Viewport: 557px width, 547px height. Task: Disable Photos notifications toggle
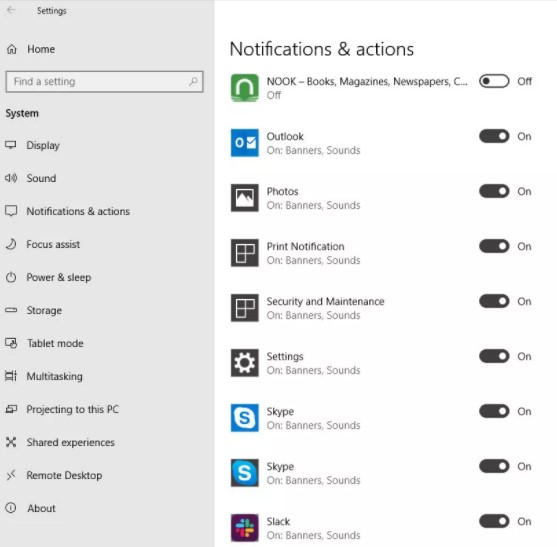tap(494, 191)
